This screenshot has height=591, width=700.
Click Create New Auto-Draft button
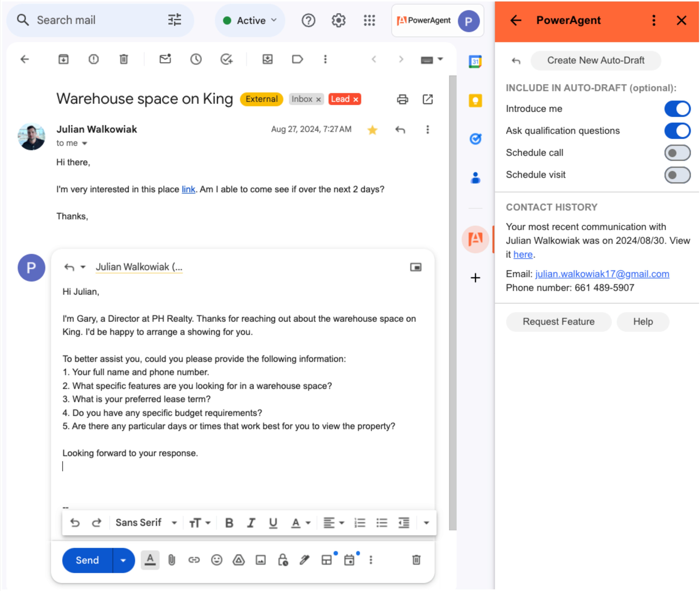pyautogui.click(x=596, y=60)
